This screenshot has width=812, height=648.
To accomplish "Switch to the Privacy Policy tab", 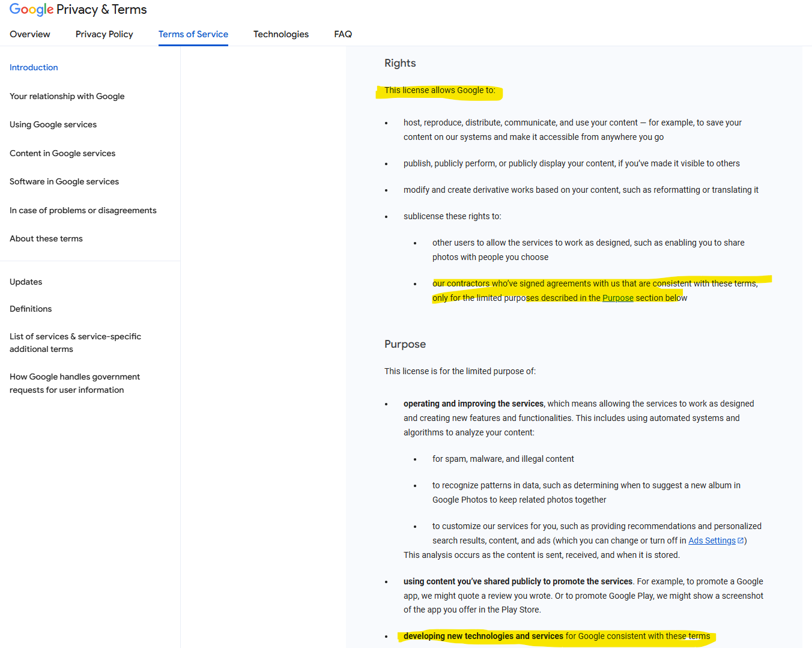I will point(105,34).
